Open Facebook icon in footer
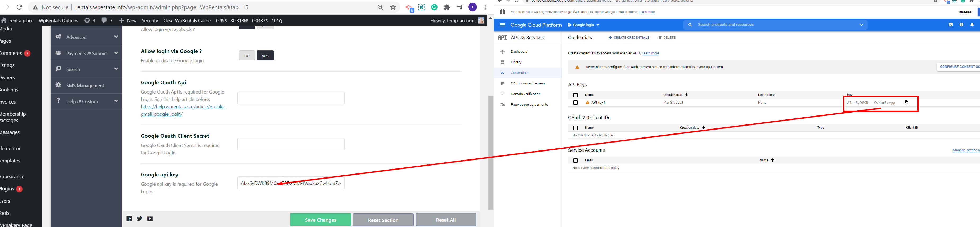This screenshot has height=227, width=980. click(129, 219)
